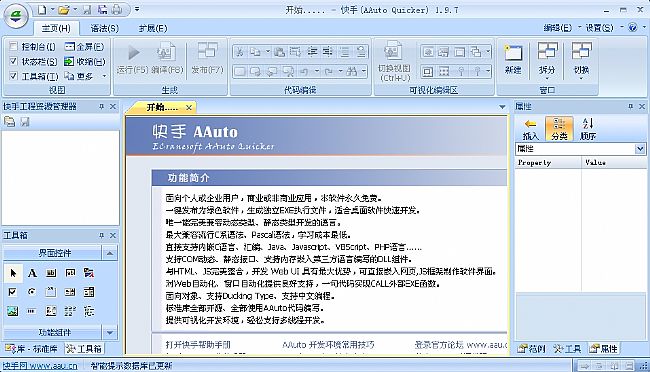Select the checkbox control in toolbox
Viewport: 650px width, 372px height.
[12, 292]
